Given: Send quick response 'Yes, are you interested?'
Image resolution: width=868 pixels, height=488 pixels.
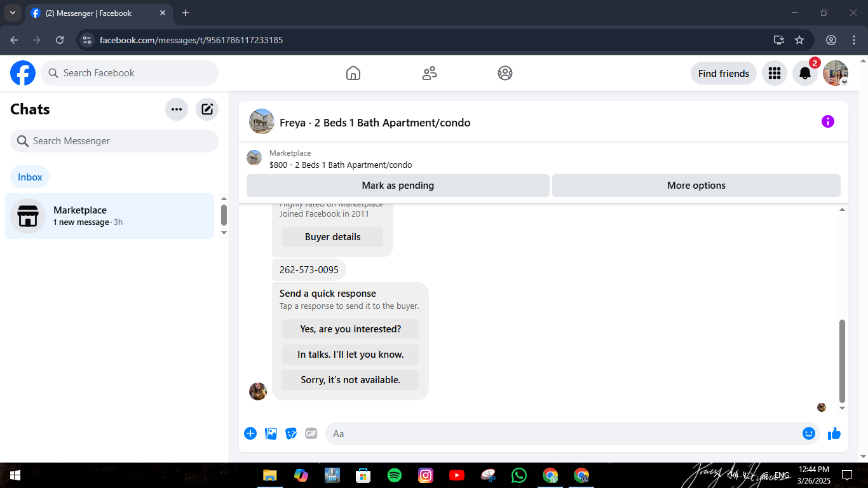Looking at the screenshot, I should 351,329.
